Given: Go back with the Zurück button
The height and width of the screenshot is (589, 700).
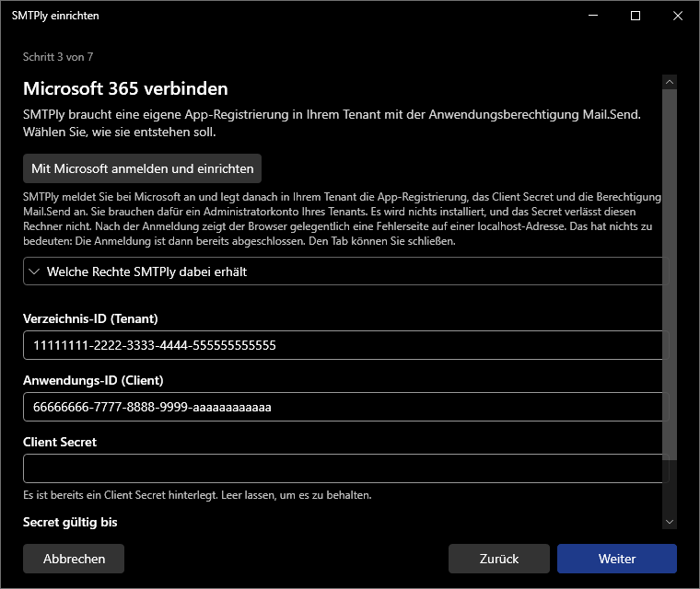Looking at the screenshot, I should point(498,559).
